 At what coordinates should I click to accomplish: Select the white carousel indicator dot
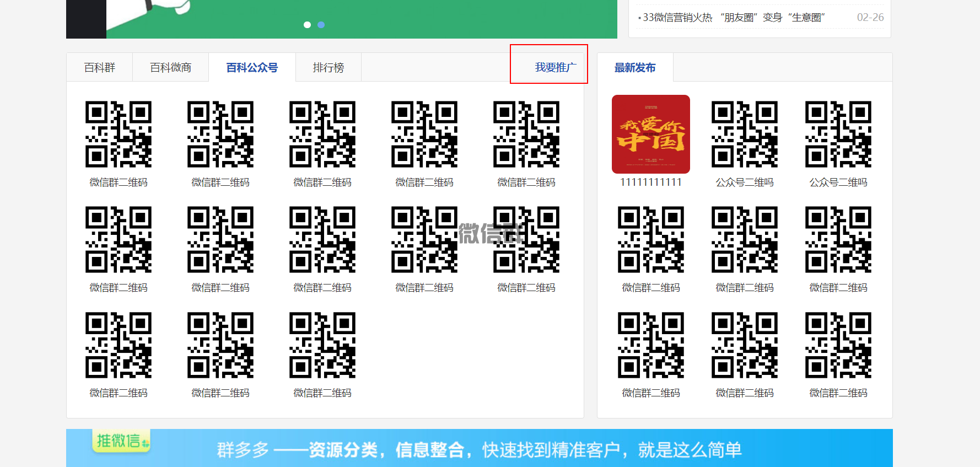point(307,25)
